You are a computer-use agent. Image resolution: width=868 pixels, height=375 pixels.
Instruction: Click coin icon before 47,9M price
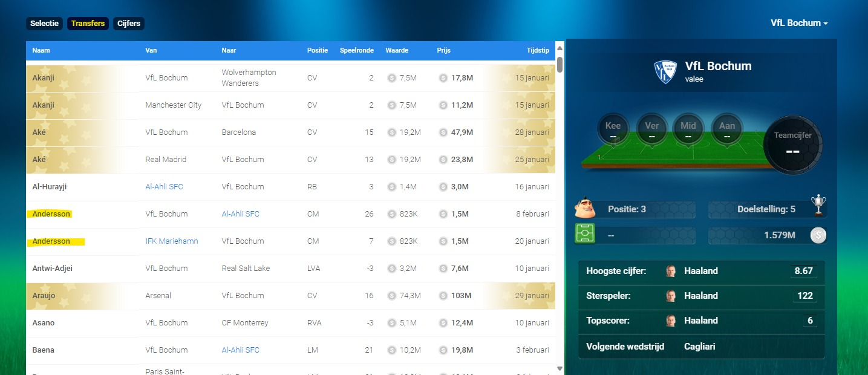click(443, 132)
